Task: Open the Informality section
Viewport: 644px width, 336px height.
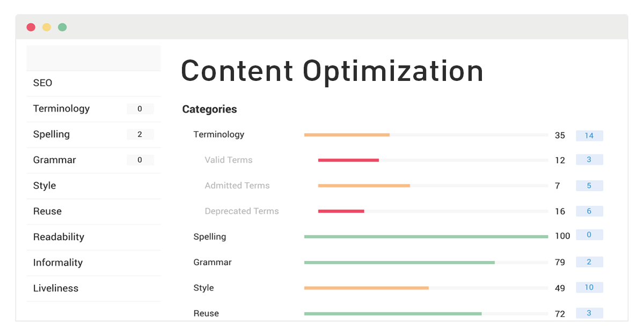Action: [x=57, y=263]
